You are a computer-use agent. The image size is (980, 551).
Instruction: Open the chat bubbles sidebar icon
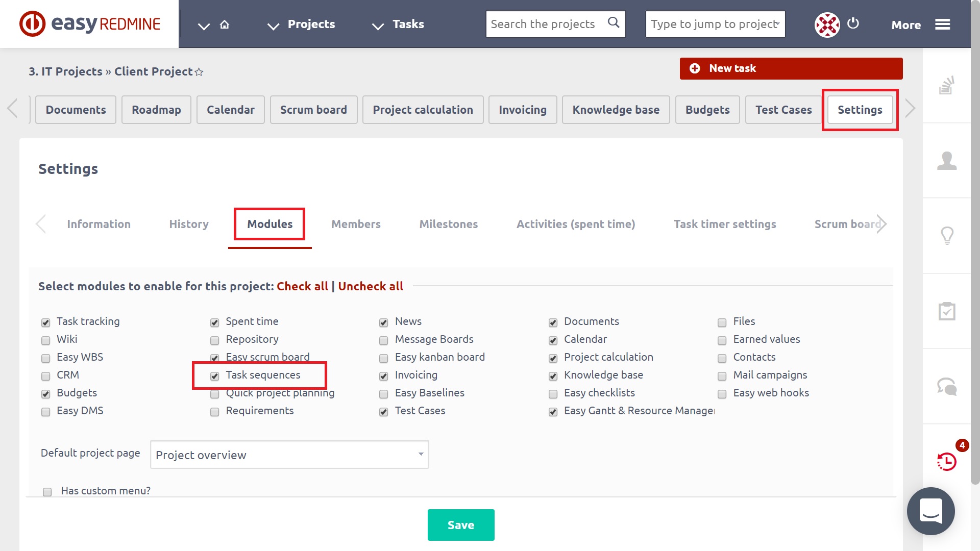tap(947, 386)
